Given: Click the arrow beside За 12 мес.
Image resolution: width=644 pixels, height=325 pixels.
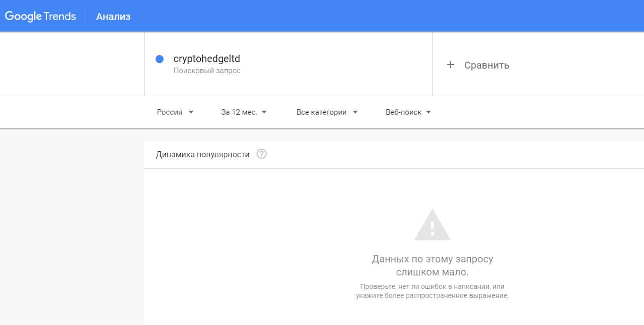Looking at the screenshot, I should pos(264,112).
